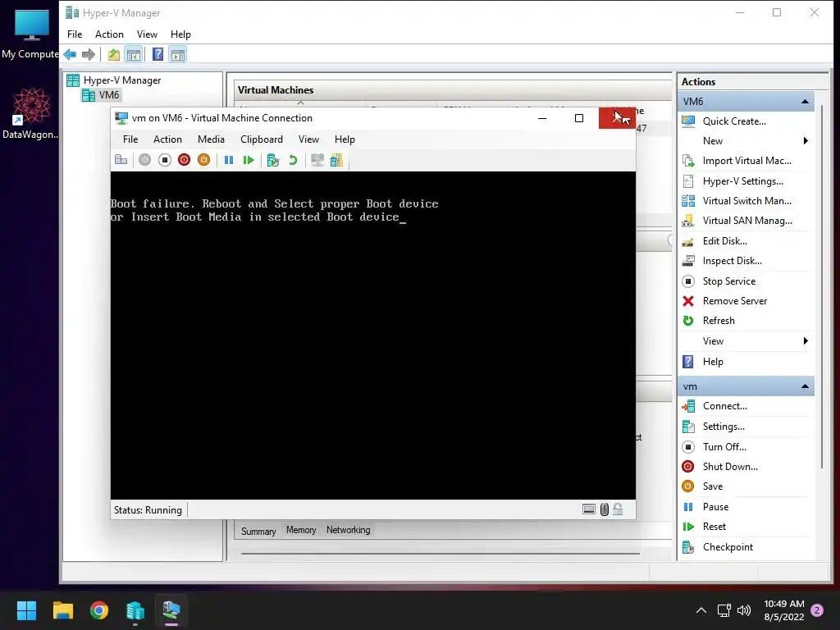Open Help menu in VM Connection window
Screen dimensions: 840x630
[x=345, y=139]
